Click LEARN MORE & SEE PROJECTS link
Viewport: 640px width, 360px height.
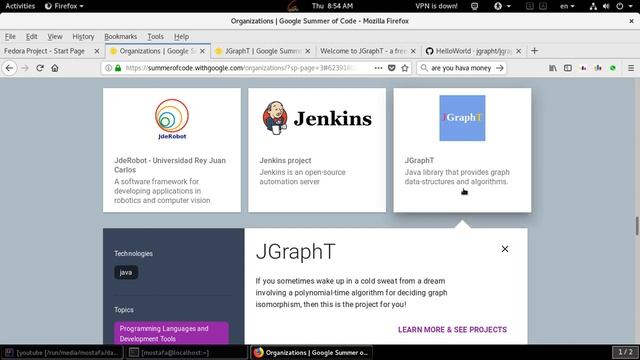pyautogui.click(x=452, y=330)
